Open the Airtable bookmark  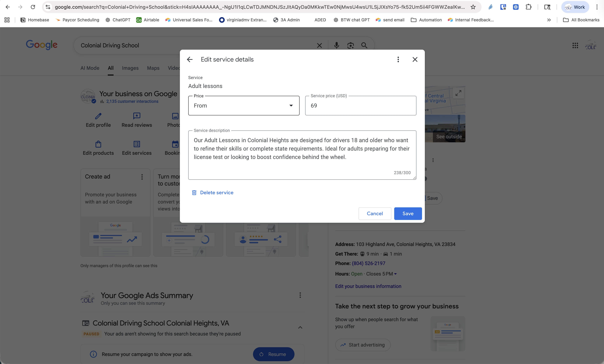[x=148, y=20]
